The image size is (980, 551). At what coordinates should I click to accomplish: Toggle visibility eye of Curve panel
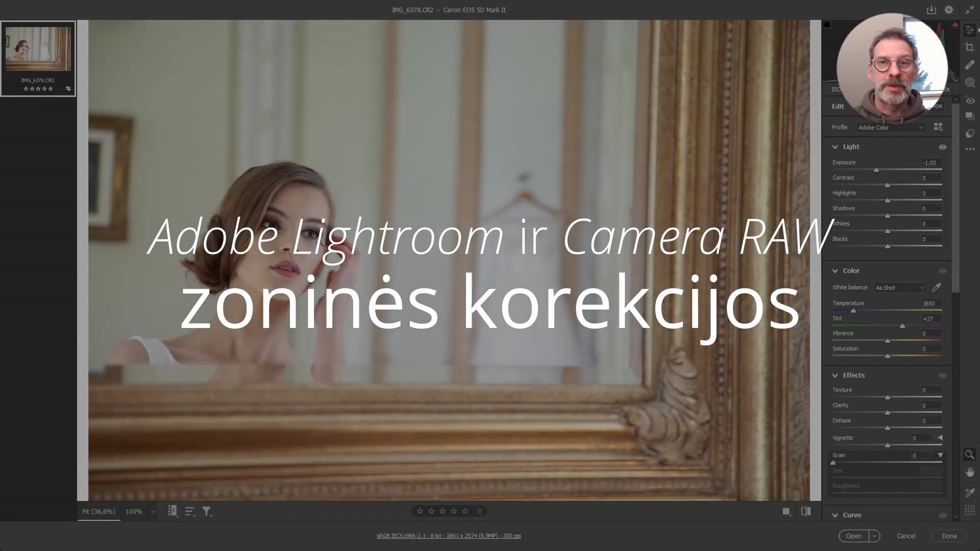943,515
